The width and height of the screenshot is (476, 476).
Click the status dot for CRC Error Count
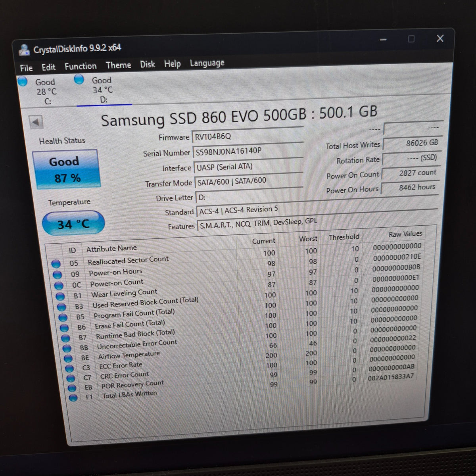[71, 378]
